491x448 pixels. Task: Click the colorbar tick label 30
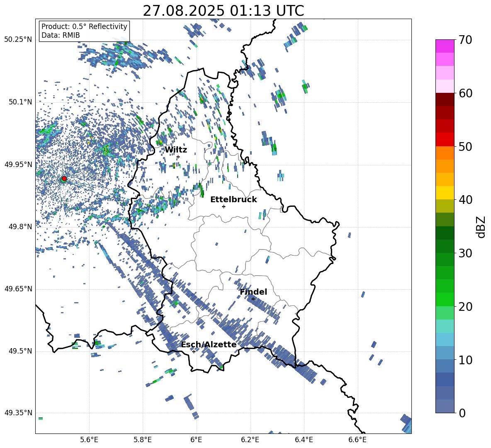pyautogui.click(x=466, y=253)
